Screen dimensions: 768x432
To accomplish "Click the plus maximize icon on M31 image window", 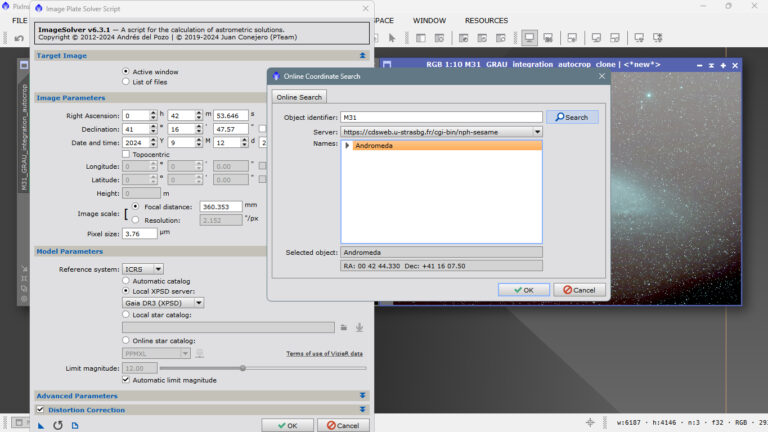I will pos(723,65).
